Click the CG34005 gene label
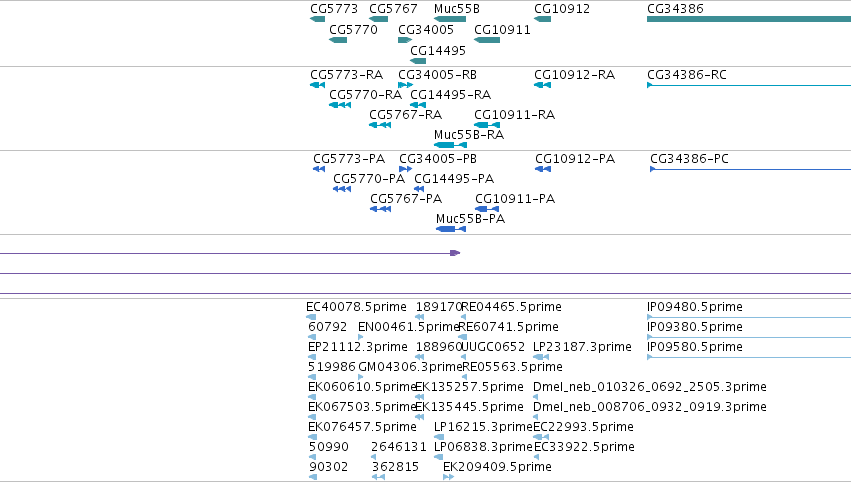The image size is (851, 482). (x=426, y=29)
